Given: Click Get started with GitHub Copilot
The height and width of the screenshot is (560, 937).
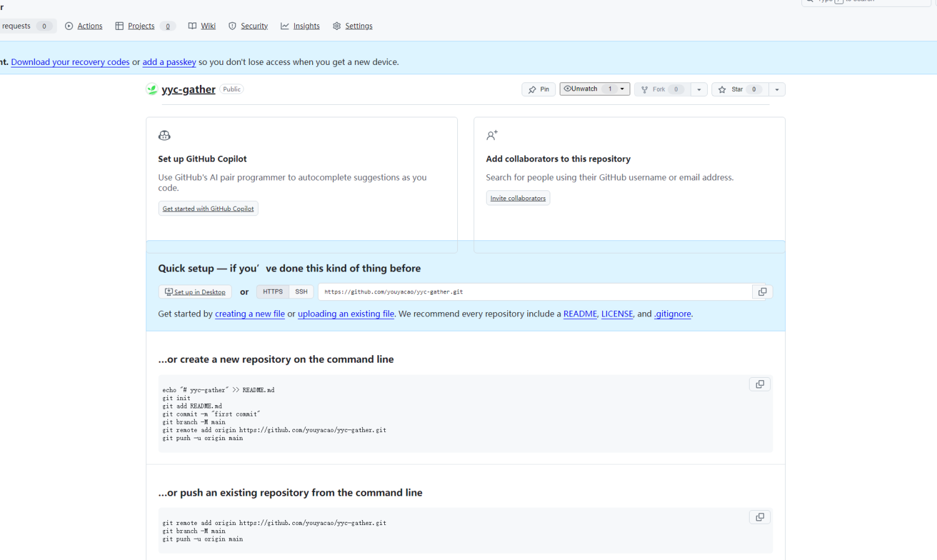Looking at the screenshot, I should 208,209.
